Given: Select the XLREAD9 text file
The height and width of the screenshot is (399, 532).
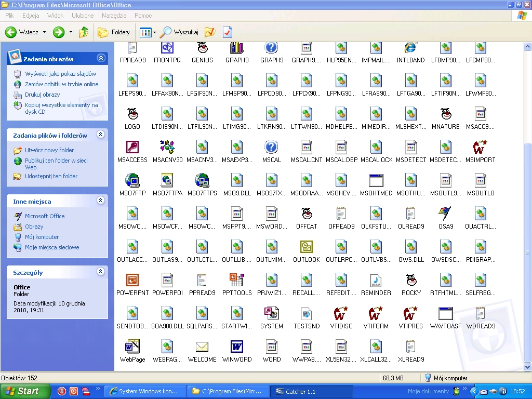Looking at the screenshot, I should click(x=411, y=347).
